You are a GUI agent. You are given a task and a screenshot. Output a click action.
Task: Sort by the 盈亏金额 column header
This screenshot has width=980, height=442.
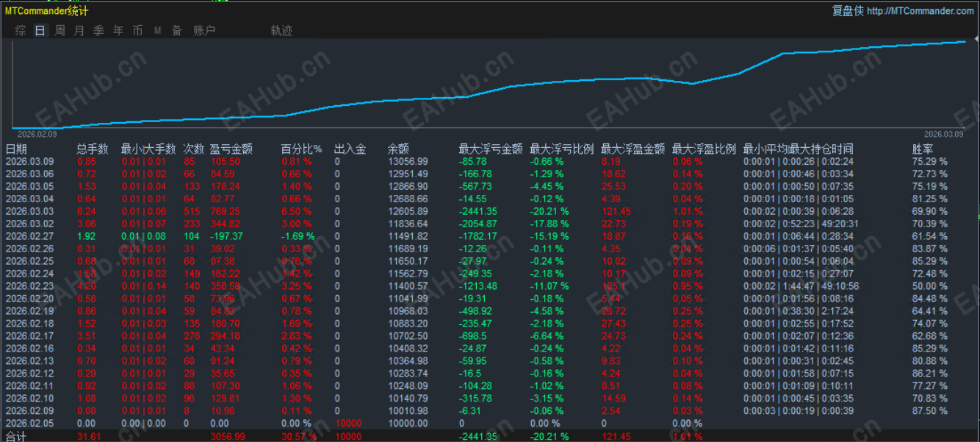point(231,149)
